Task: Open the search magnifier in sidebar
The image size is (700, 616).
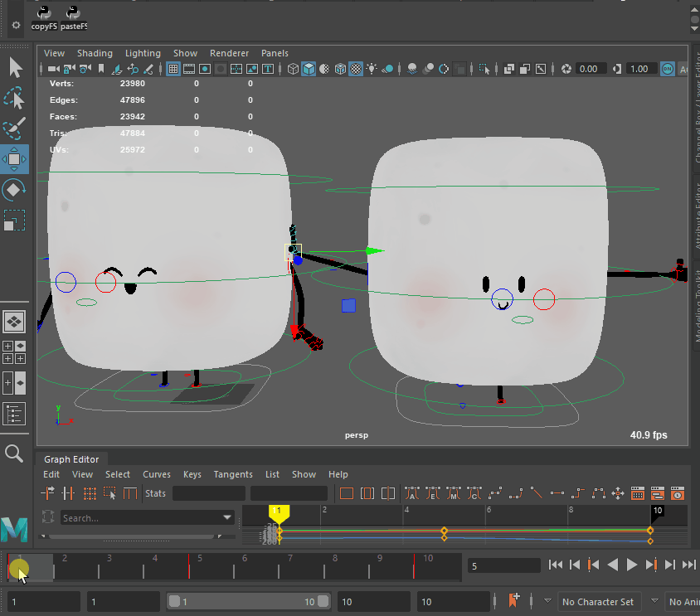Action: (x=14, y=453)
